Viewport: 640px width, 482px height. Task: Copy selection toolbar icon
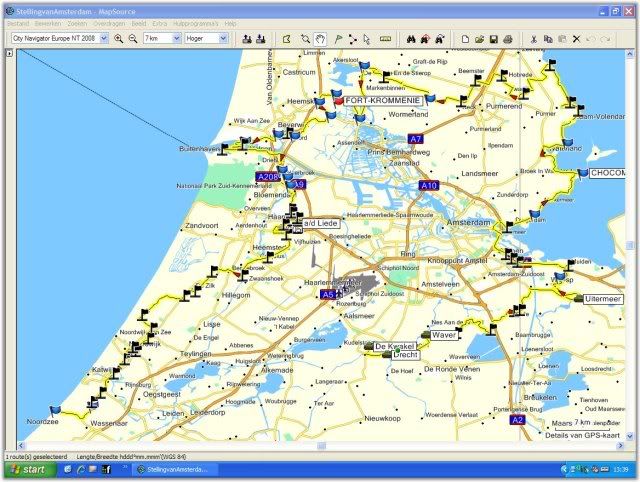coord(548,39)
